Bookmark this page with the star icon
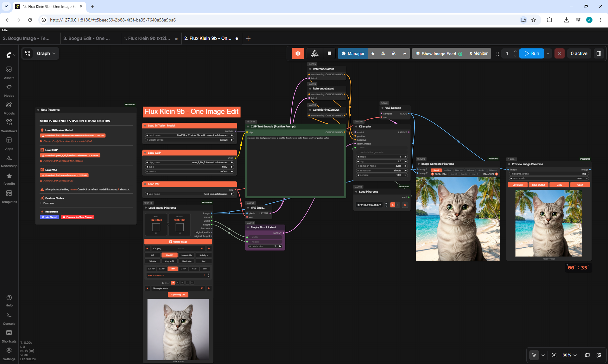This screenshot has height=364, width=608. click(x=534, y=20)
